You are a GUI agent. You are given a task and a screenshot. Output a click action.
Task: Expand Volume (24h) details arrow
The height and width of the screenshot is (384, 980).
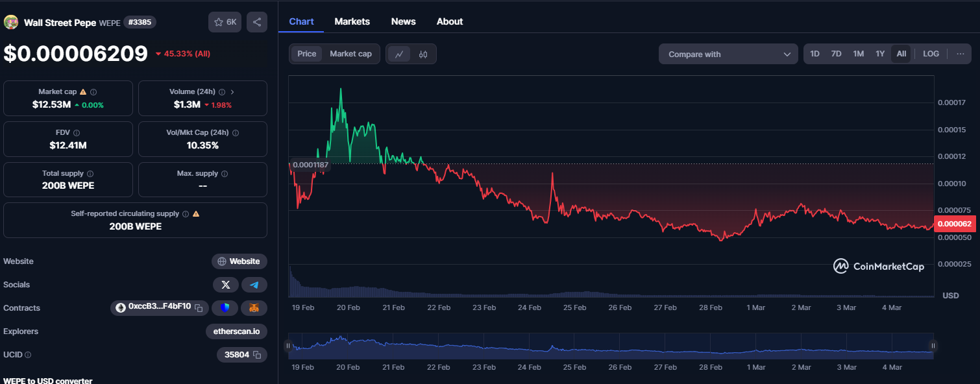[232, 92]
